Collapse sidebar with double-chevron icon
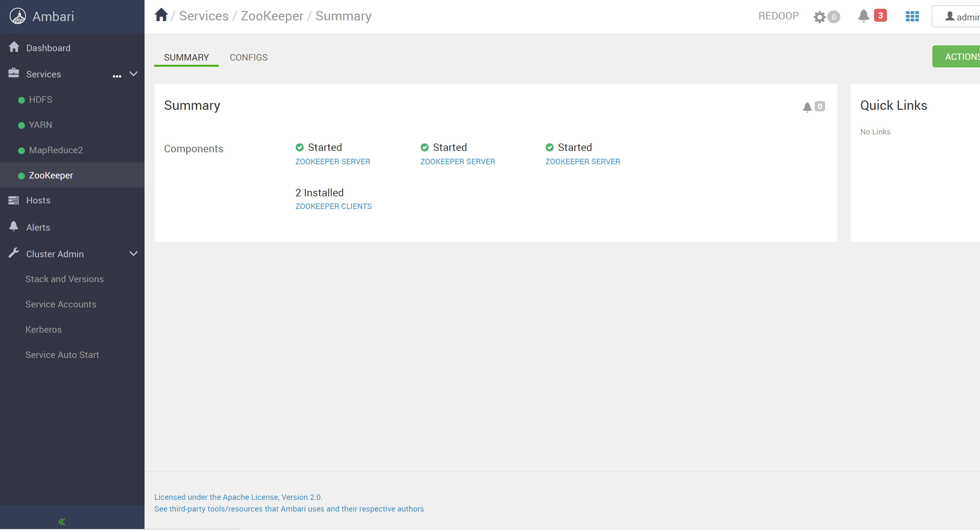The height and width of the screenshot is (530, 980). pos(62,521)
